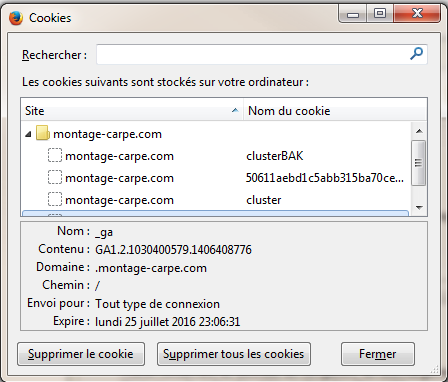The image size is (448, 382).
Task: Select the 50611aebd1c5abb315ba70ce cookie icon
Action: pyautogui.click(x=55, y=177)
